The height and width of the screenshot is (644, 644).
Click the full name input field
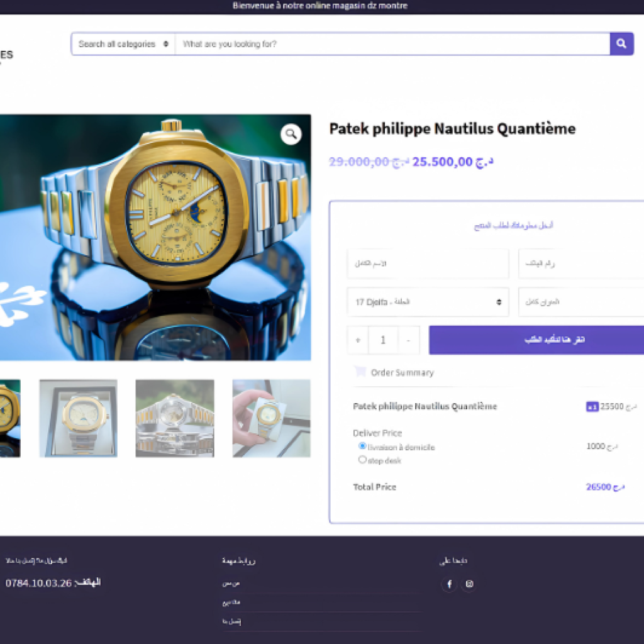tap(428, 264)
